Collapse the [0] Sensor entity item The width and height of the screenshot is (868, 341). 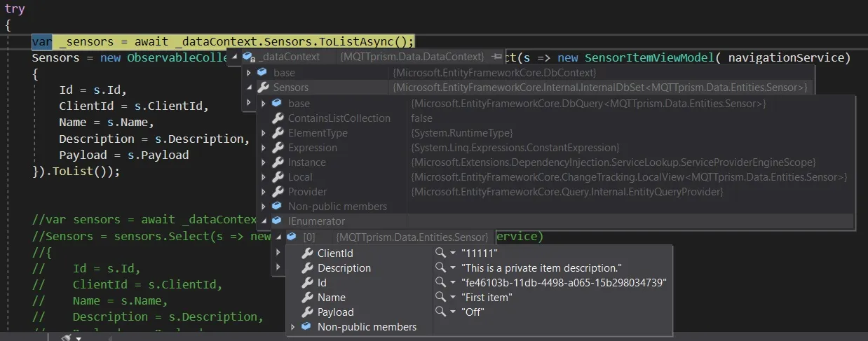pyautogui.click(x=278, y=237)
